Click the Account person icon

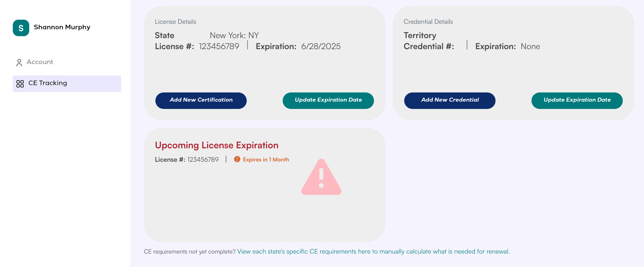coord(19,63)
